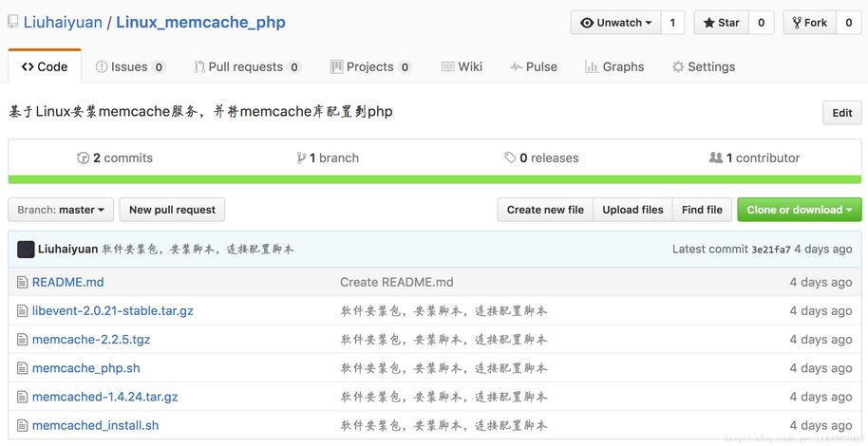View the 1 contributor page

pyautogui.click(x=755, y=158)
